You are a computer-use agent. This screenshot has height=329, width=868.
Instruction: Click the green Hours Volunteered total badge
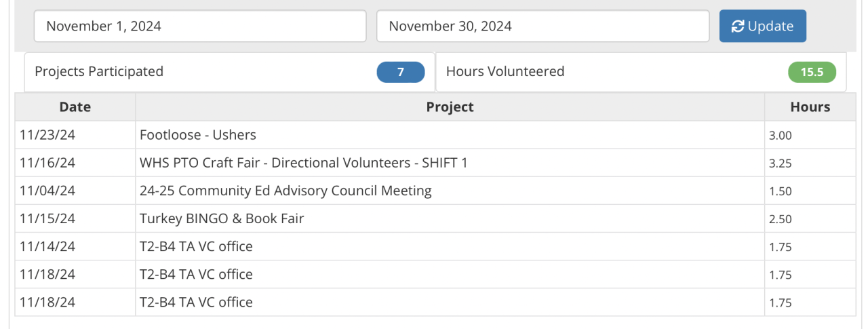pos(812,72)
